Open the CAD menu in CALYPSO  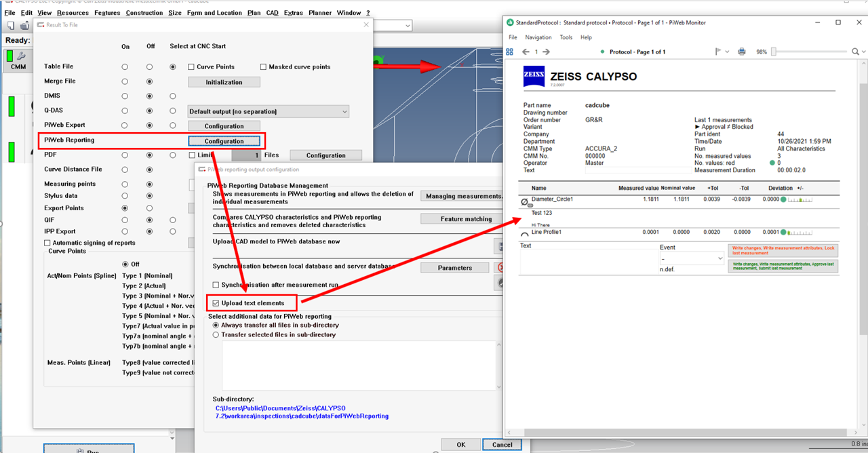pyautogui.click(x=272, y=13)
